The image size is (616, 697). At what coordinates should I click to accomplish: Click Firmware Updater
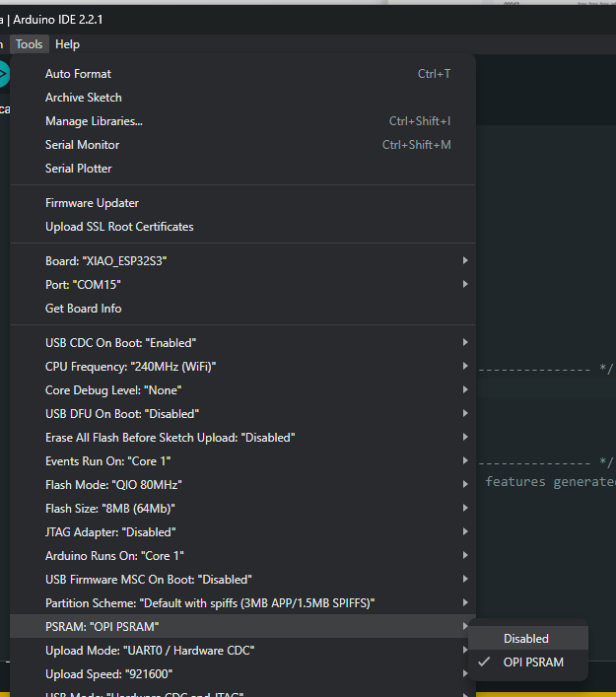click(92, 203)
